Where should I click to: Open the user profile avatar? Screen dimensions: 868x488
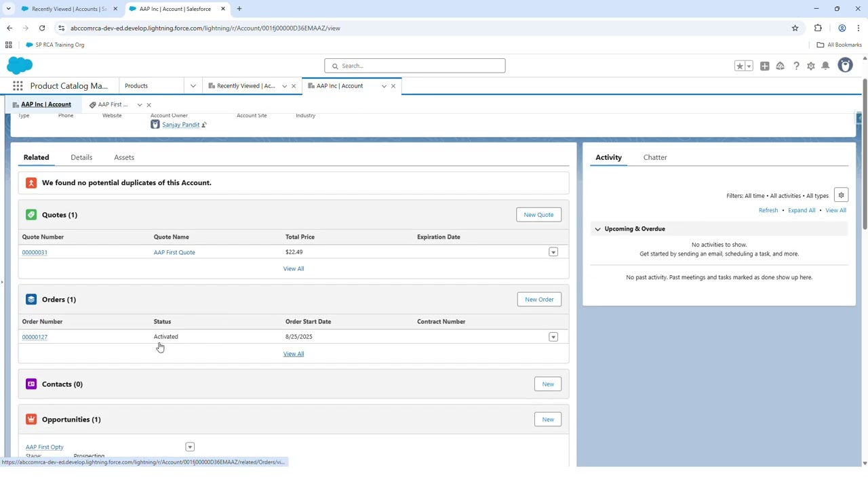(x=845, y=66)
